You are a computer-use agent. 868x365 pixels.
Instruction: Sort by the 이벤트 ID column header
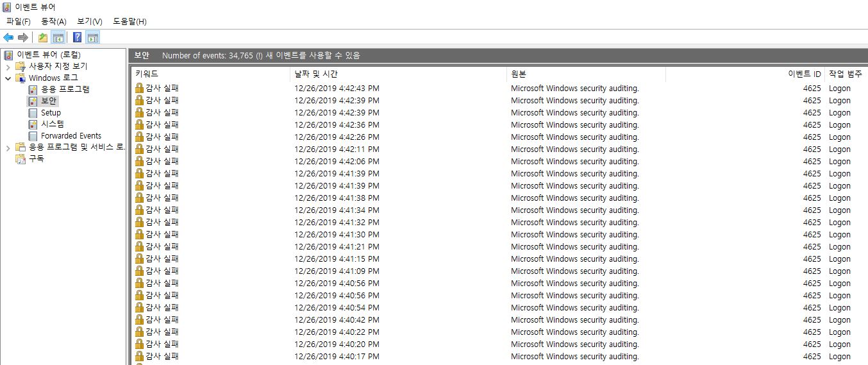click(745, 74)
